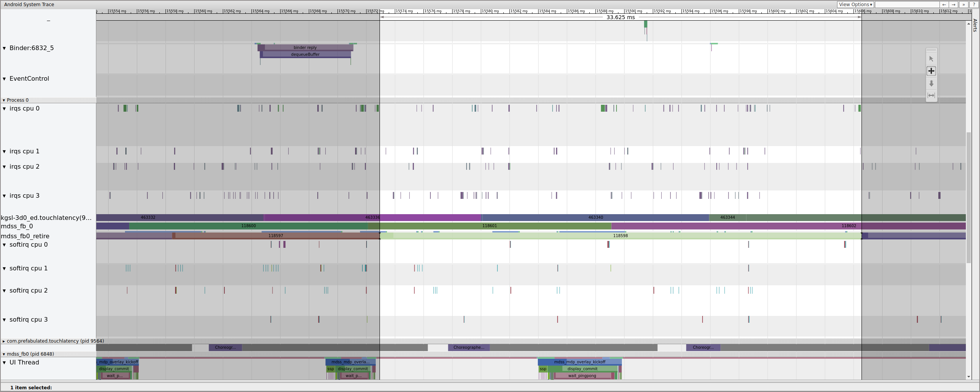980x392 pixels.
Task: Toggle the metadata side panel chevron
Action: coord(964,5)
